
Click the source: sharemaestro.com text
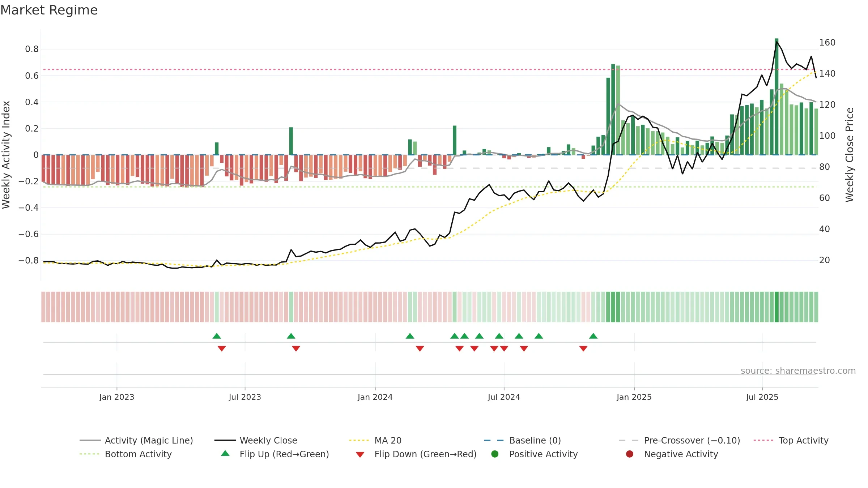click(x=798, y=371)
